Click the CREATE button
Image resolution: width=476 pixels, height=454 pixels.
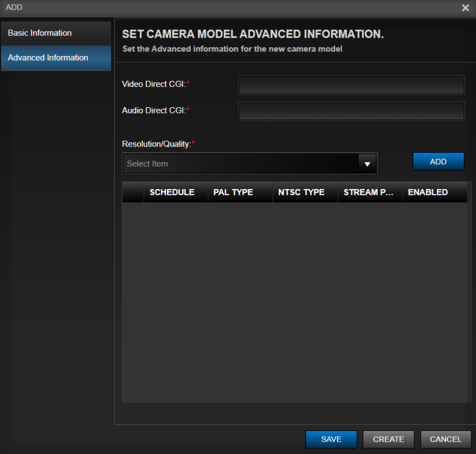[x=389, y=439]
